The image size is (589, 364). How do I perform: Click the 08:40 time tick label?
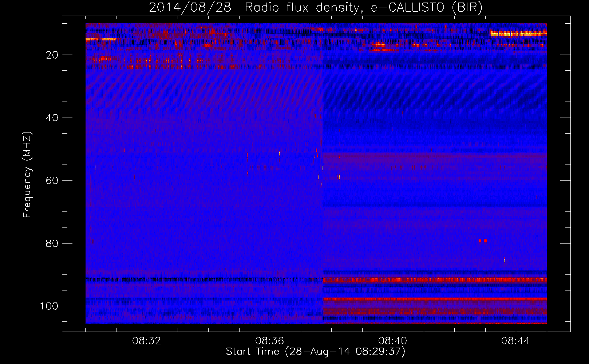393,341
